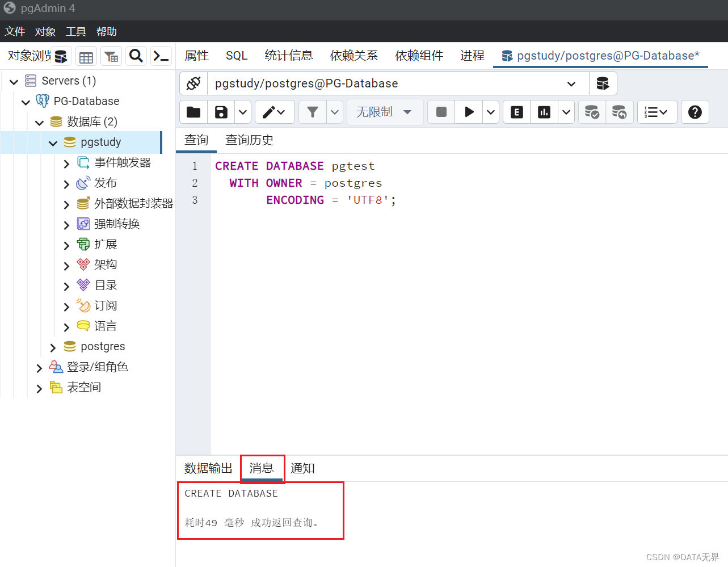This screenshot has width=728, height=567.
Task: Click the '耗时49 毫秒 成功返回查询。' message
Action: tap(253, 523)
